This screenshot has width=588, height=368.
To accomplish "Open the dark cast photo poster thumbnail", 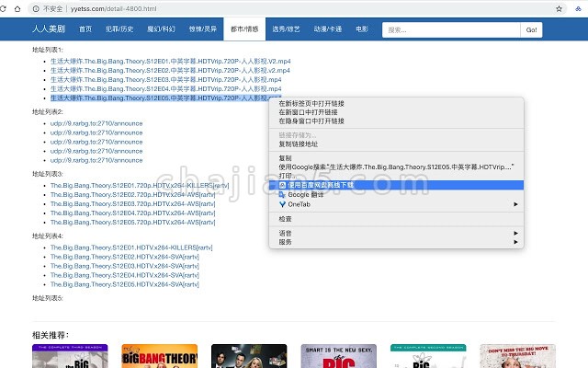I will click(x=249, y=356).
